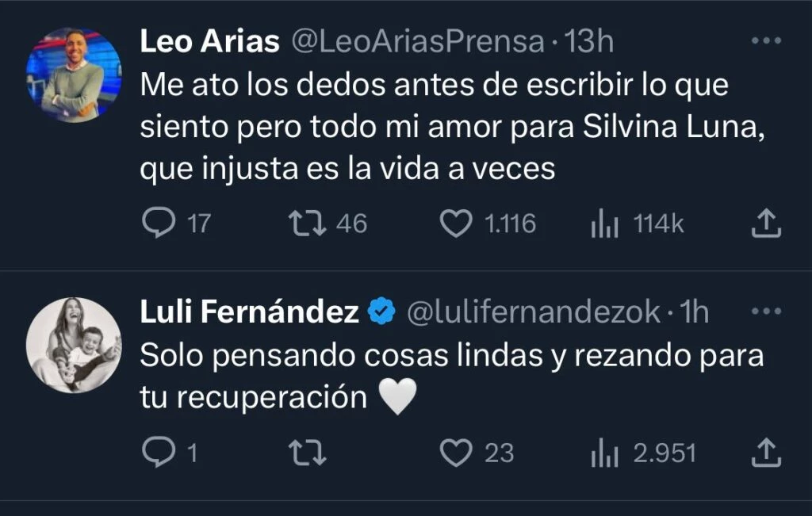Open Leo Arias's profile picture

pos(74,75)
